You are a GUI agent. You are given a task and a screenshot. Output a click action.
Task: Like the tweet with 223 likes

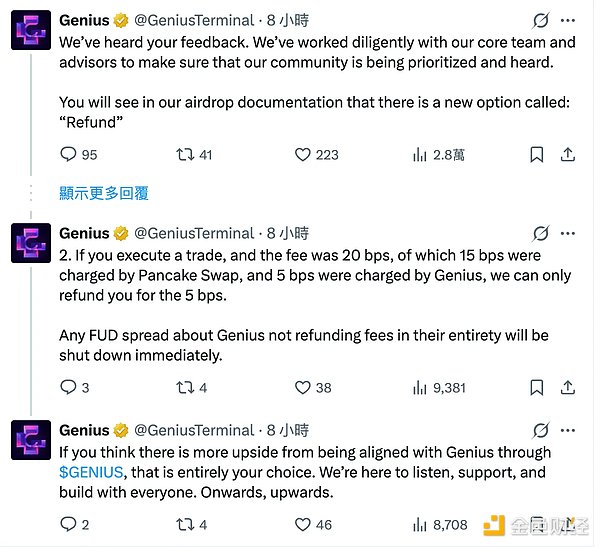[x=303, y=155]
